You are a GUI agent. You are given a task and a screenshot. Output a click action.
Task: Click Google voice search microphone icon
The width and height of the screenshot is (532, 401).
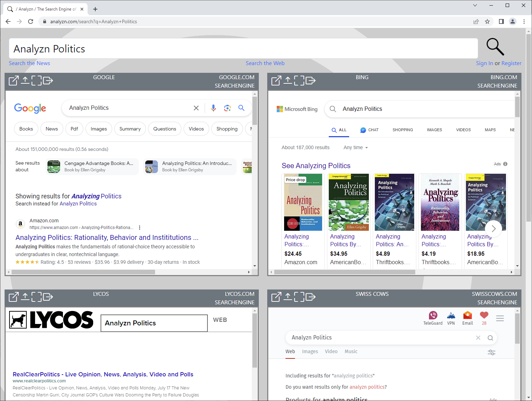[213, 108]
